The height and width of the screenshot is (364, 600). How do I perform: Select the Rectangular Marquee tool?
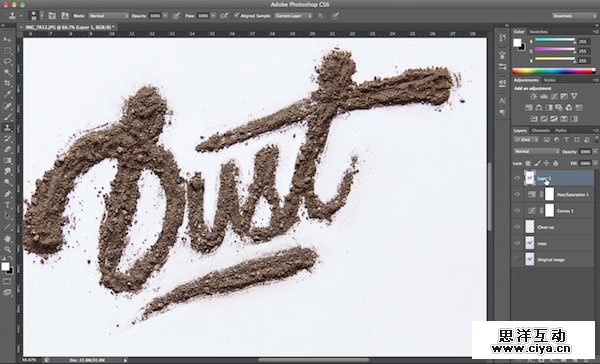pos(7,51)
